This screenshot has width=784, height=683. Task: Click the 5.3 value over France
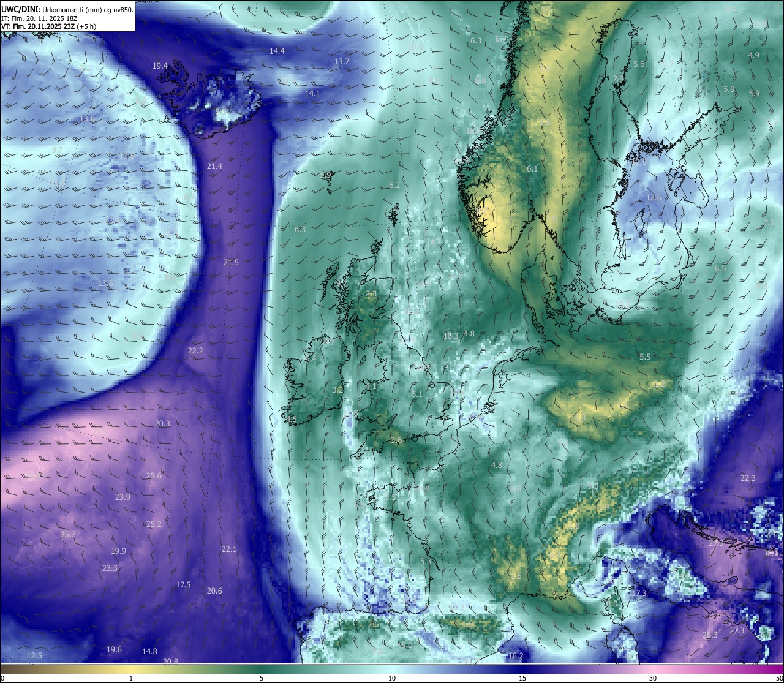coord(426,561)
